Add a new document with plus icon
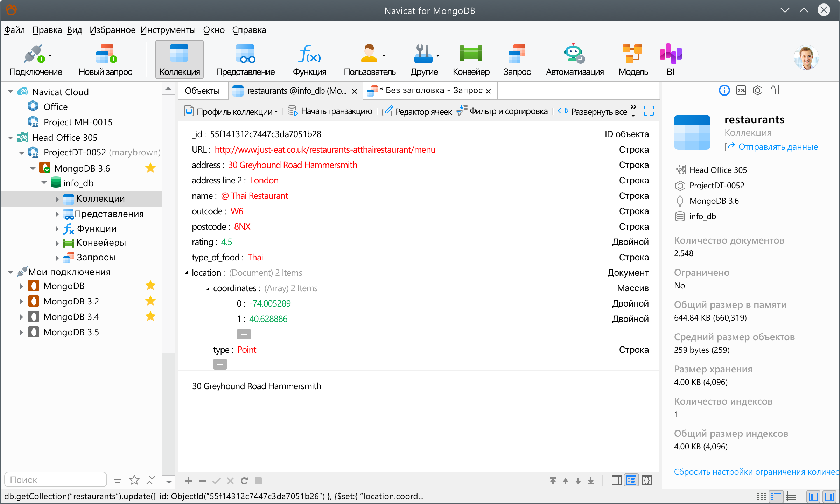 point(188,481)
